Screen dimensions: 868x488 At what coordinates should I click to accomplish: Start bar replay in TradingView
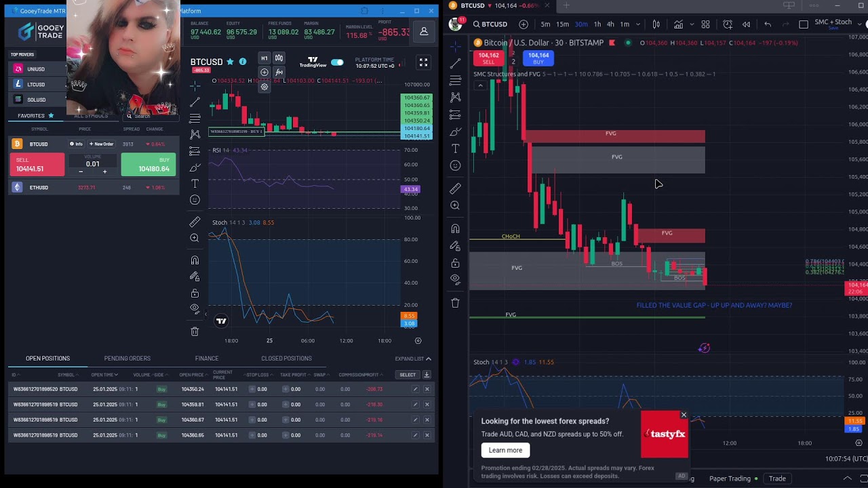pyautogui.click(x=746, y=24)
